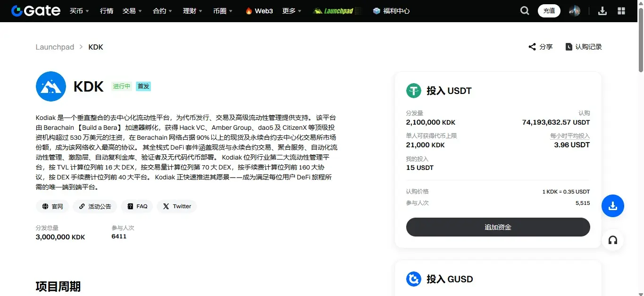
Task: Go to Launchpad breadcrumb link
Action: pyautogui.click(x=55, y=47)
